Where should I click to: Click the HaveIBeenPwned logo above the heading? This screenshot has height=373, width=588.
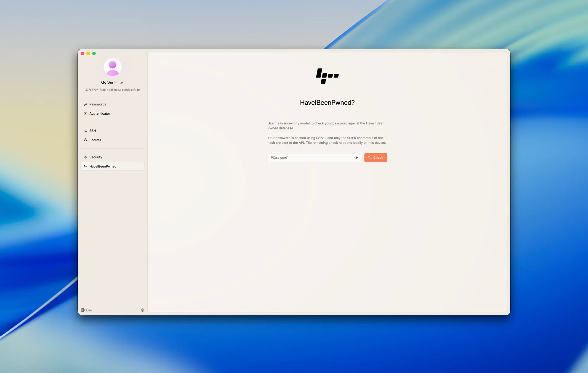(x=327, y=76)
